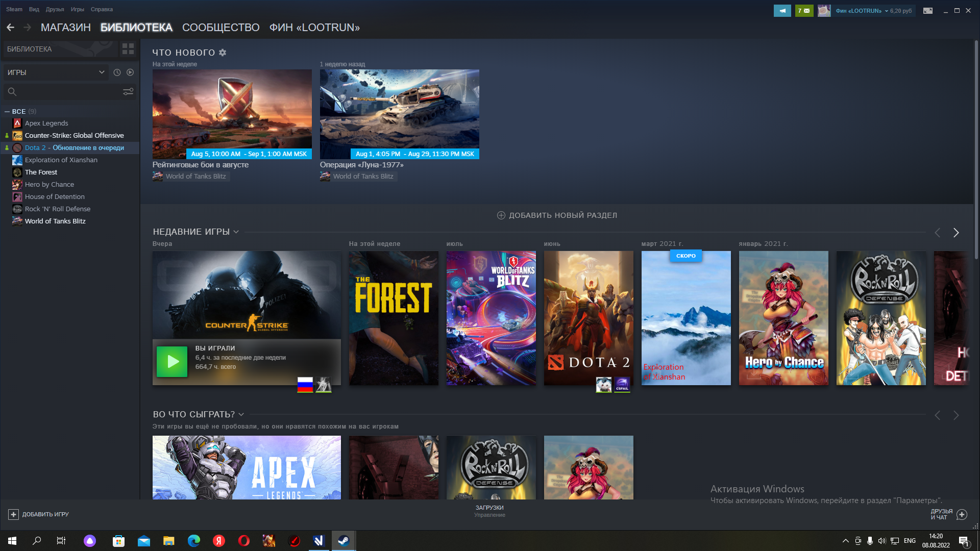Viewport: 980px width, 551px height.
Task: Expand НЕДАВНИЕ ИГРЫ section dropdown
Action: click(x=236, y=232)
